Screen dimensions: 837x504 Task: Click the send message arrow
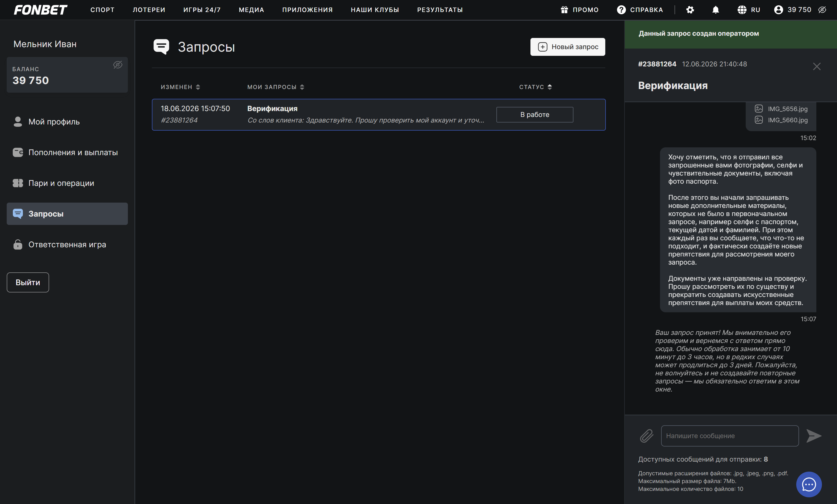[x=814, y=436]
